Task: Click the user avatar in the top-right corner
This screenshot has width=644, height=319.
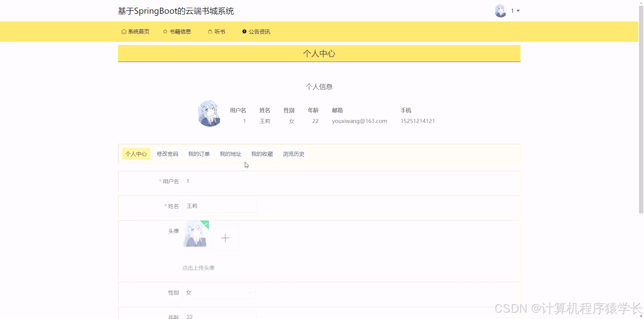Action: (x=500, y=10)
